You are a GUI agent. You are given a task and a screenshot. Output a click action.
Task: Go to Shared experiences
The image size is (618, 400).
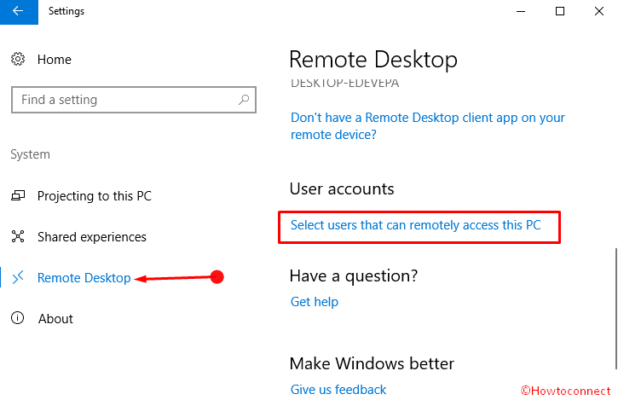tap(92, 237)
